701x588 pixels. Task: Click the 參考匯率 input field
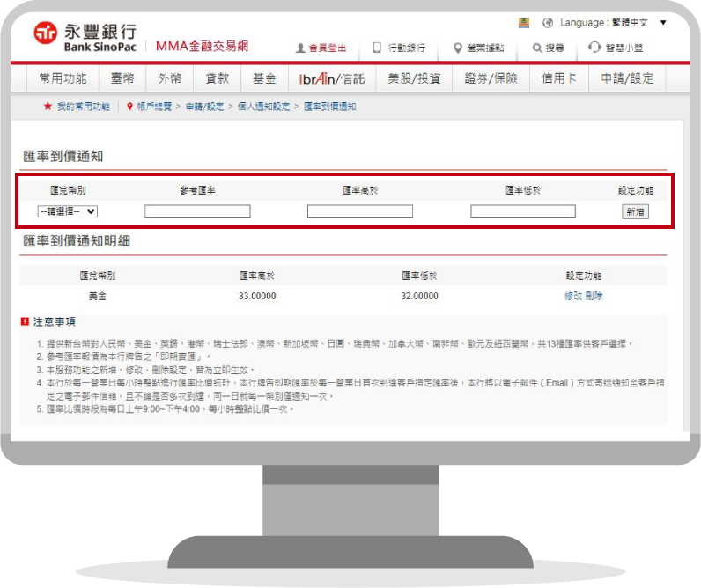tap(197, 211)
